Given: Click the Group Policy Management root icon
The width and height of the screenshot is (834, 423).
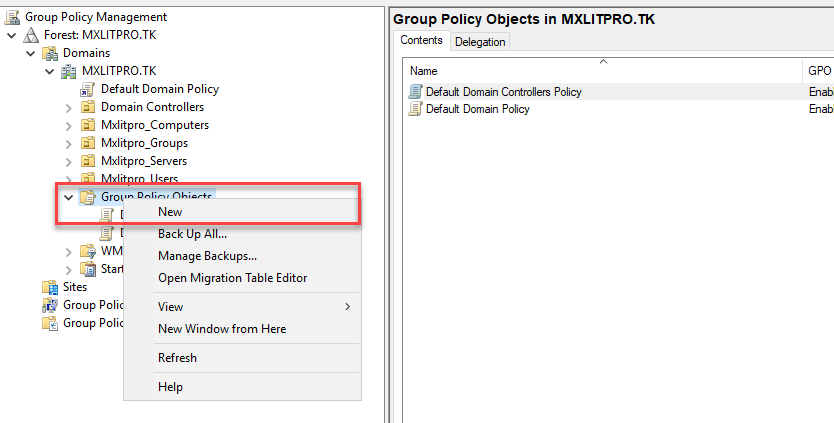Looking at the screenshot, I should pos(13,17).
